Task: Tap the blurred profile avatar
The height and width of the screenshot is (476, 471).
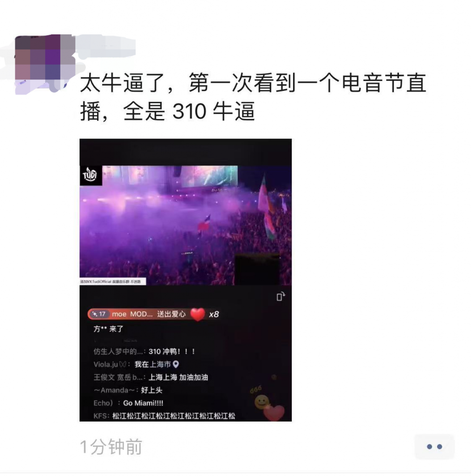Action: click(x=45, y=64)
